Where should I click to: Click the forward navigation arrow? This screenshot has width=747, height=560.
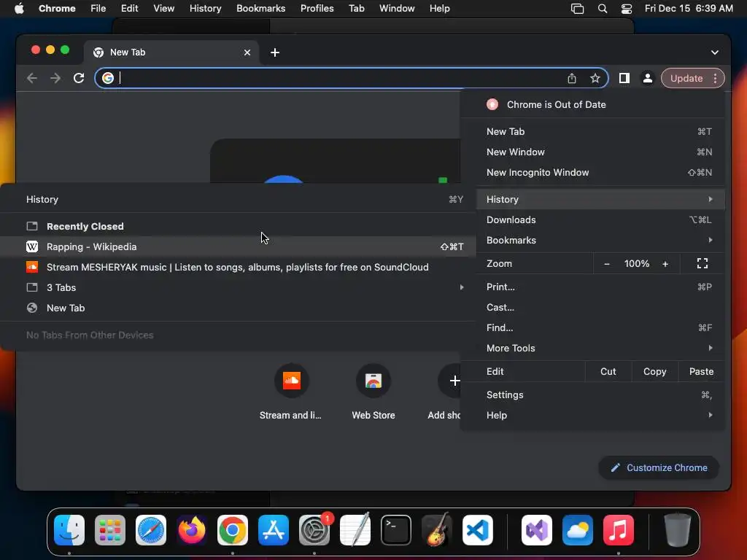tap(55, 78)
